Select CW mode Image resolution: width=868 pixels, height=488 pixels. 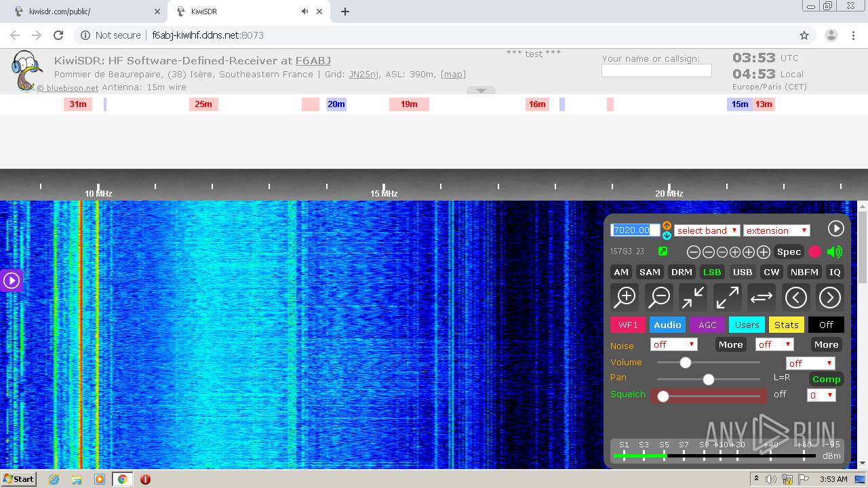[772, 272]
